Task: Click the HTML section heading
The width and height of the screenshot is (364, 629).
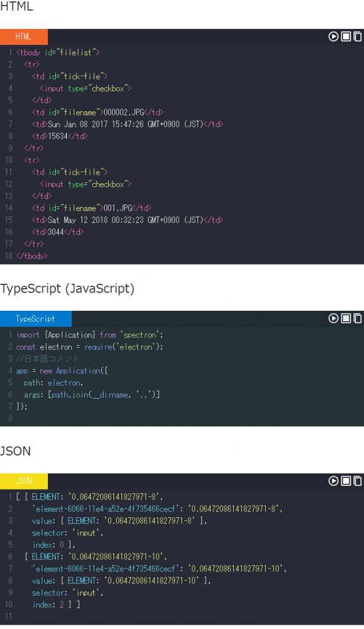Action: pos(17,6)
